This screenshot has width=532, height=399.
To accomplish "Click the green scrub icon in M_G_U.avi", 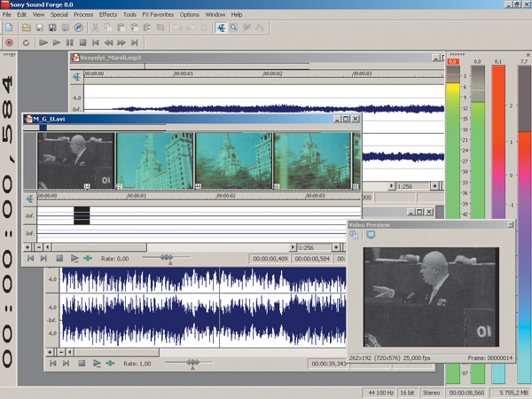I will [x=88, y=259].
